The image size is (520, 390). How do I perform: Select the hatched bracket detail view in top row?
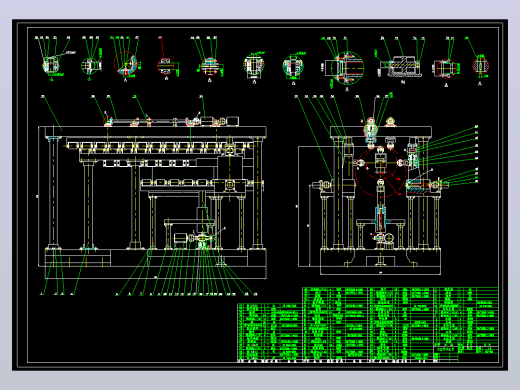(403, 67)
